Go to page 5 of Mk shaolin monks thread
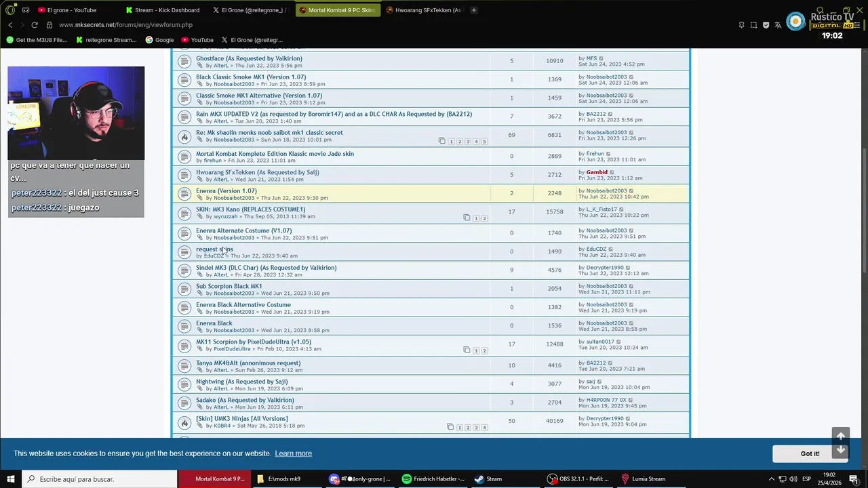The height and width of the screenshot is (488, 868). (484, 142)
